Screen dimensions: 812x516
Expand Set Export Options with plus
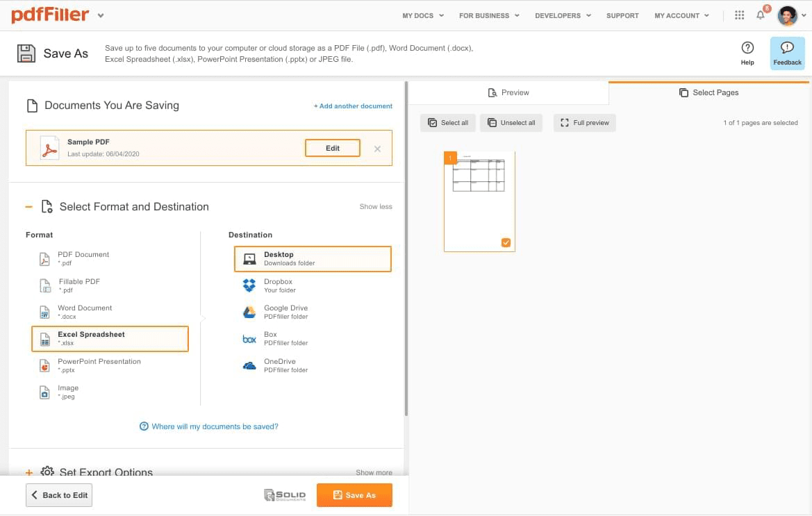click(x=29, y=472)
